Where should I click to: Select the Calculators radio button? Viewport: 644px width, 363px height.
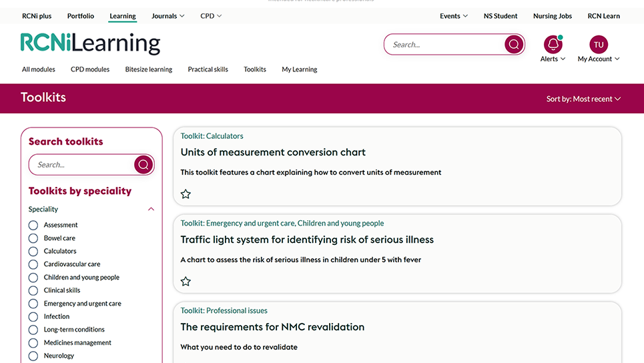point(33,252)
